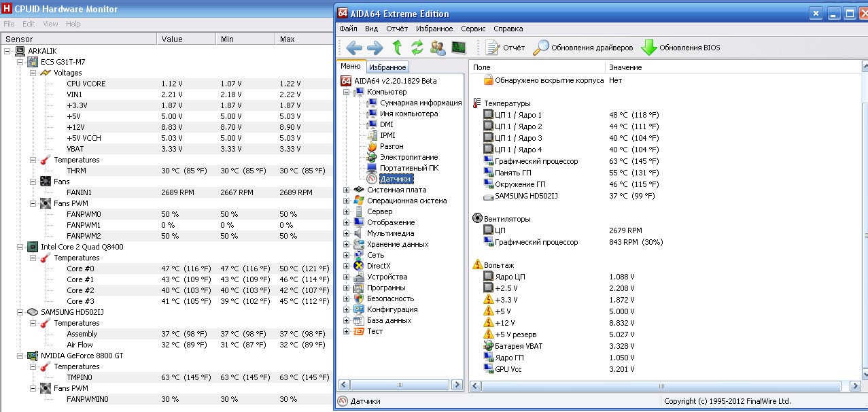
Task: Collapse Voltages node in Hardware Monitor
Action: [x=33, y=73]
